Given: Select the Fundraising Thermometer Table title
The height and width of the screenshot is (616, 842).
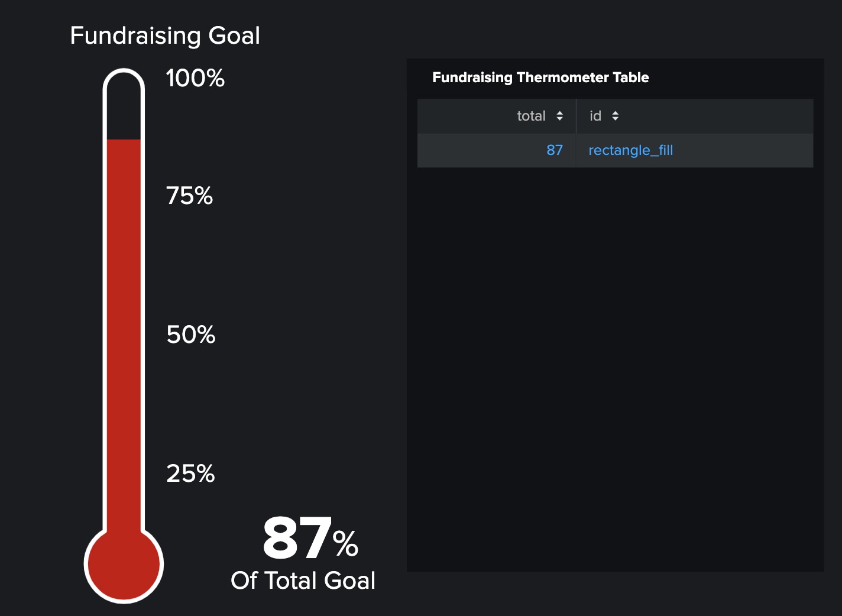Looking at the screenshot, I should click(540, 77).
